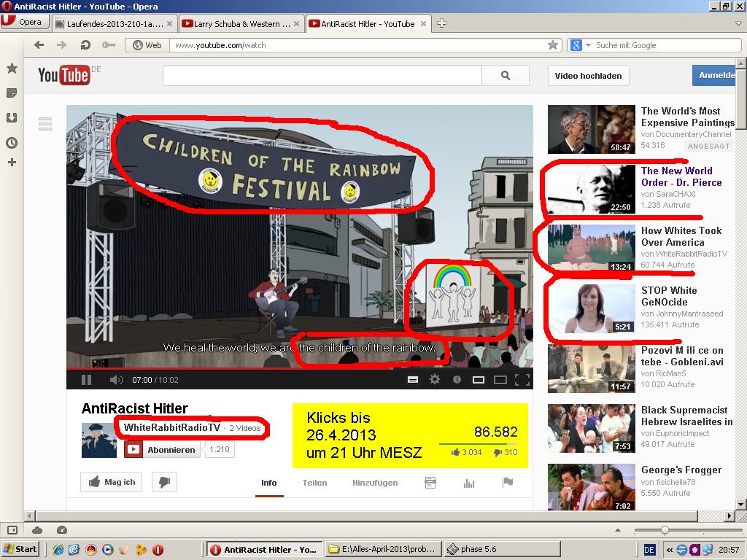The width and height of the screenshot is (747, 560).
Task: Go back with the browser back arrow
Action: 39,44
